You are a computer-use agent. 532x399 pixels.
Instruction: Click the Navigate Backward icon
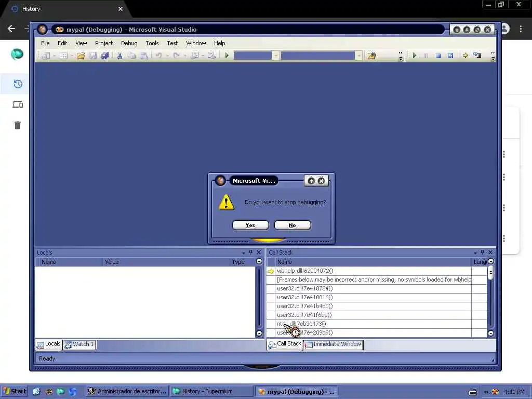tap(195, 56)
